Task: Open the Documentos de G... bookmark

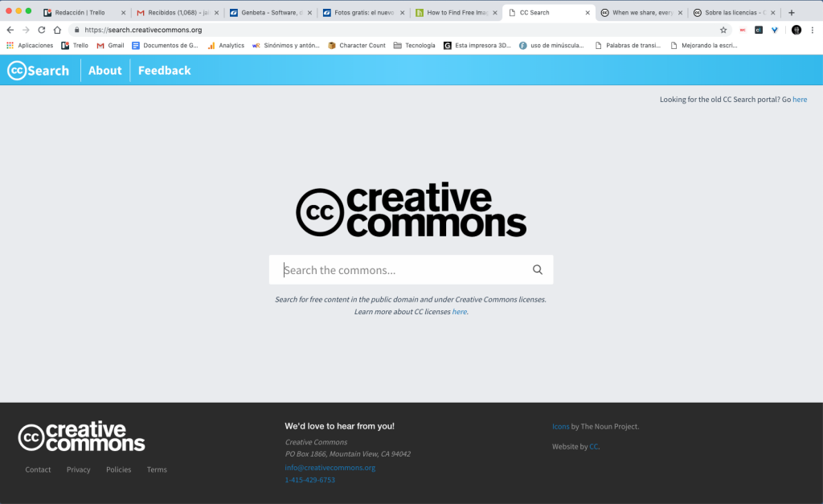Action: click(165, 46)
